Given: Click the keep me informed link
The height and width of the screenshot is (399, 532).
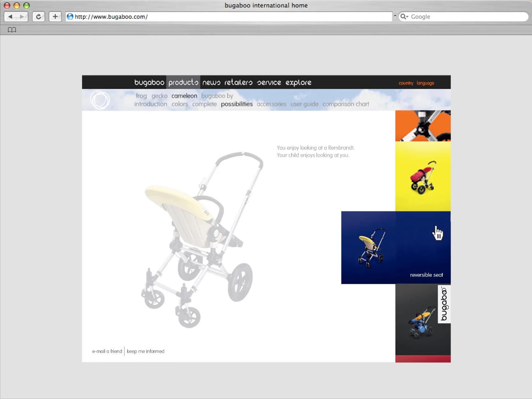Looking at the screenshot, I should 146,351.
